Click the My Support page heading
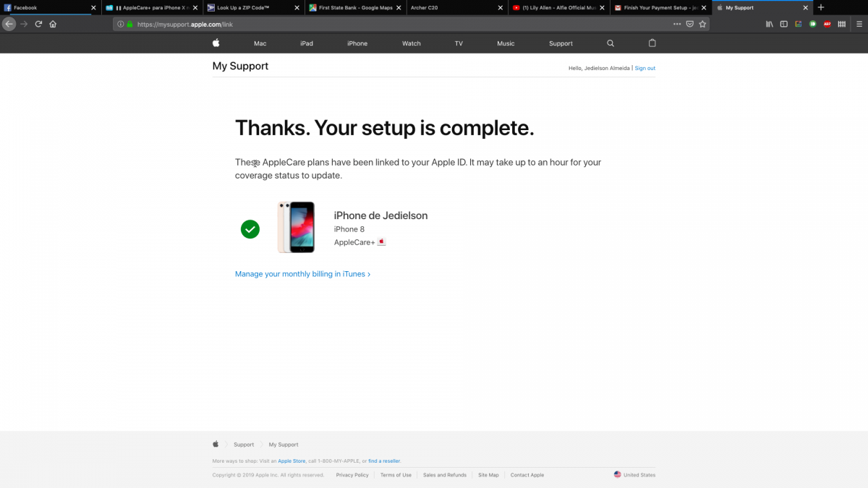The image size is (868, 488). point(240,66)
